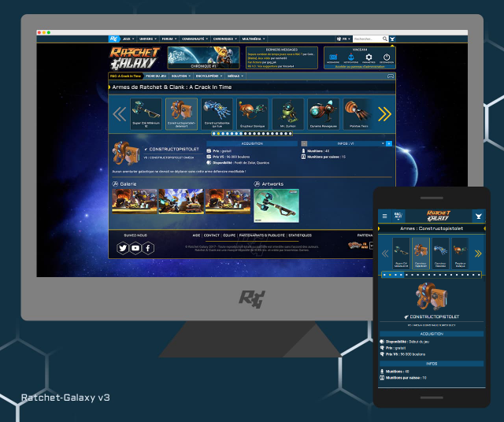
Task: Click the Équipe footer link
Action: (229, 235)
